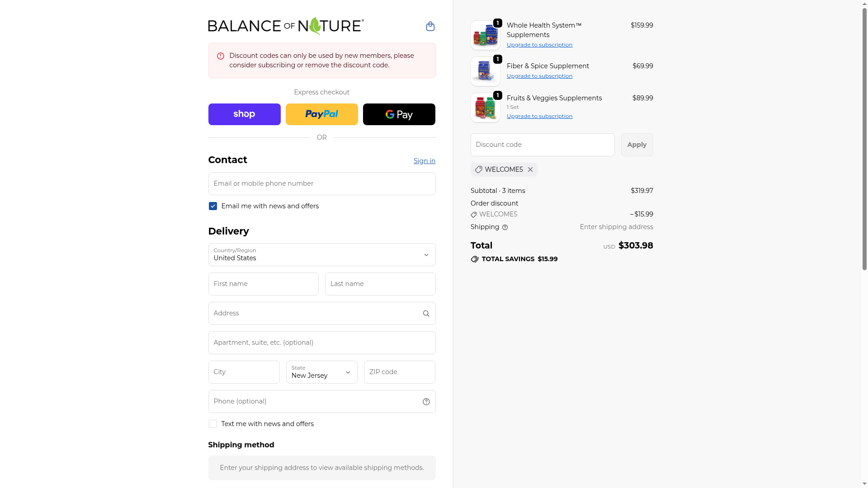Click the Apply discount button

pyautogui.click(x=637, y=145)
